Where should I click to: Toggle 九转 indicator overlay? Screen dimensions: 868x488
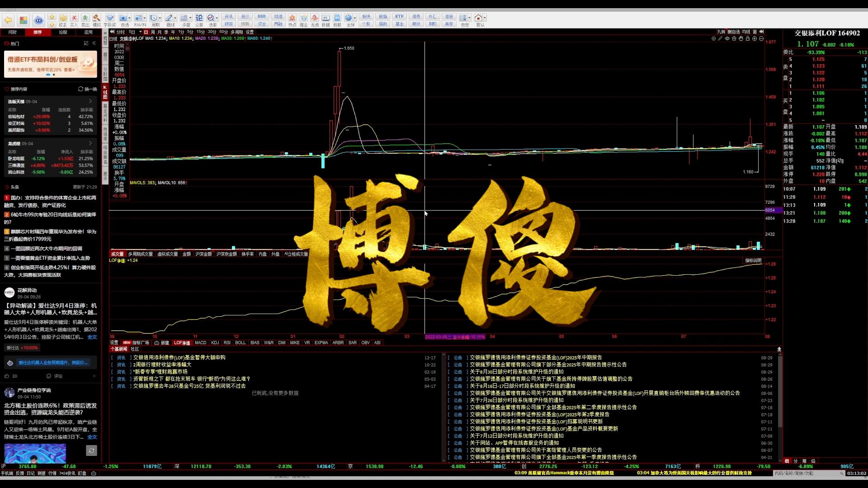(x=721, y=32)
